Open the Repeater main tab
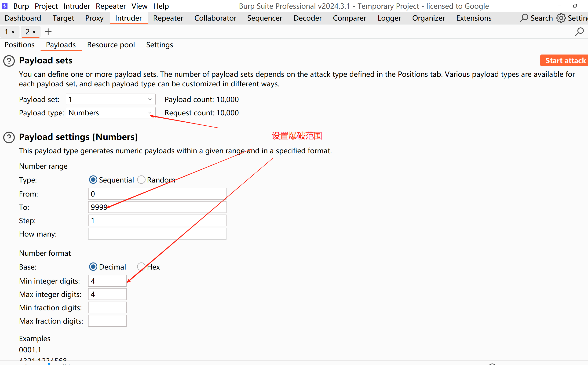588x365 pixels. [168, 18]
